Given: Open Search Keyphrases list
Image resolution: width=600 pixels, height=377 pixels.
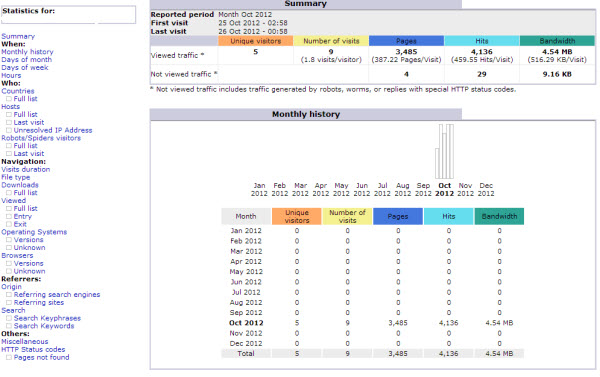Looking at the screenshot, I should click(x=47, y=318).
